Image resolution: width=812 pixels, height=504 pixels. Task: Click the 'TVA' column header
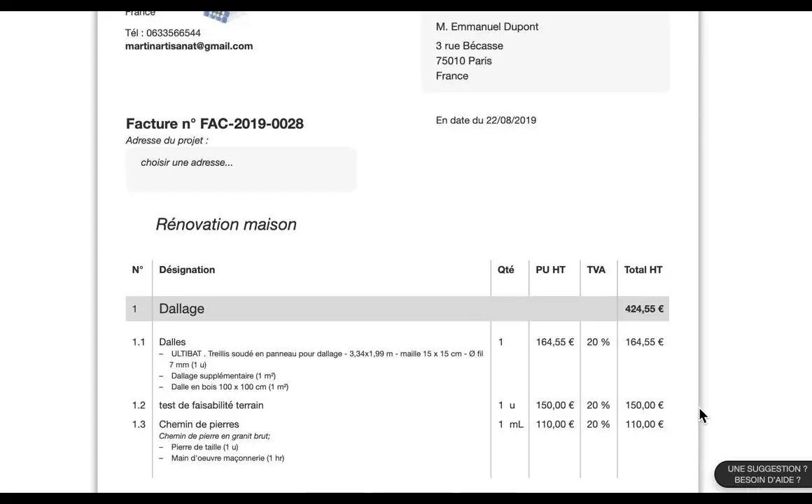pos(596,270)
